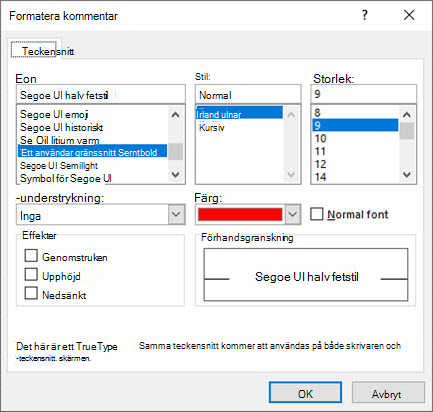Click the Storlek size input field

point(364,94)
